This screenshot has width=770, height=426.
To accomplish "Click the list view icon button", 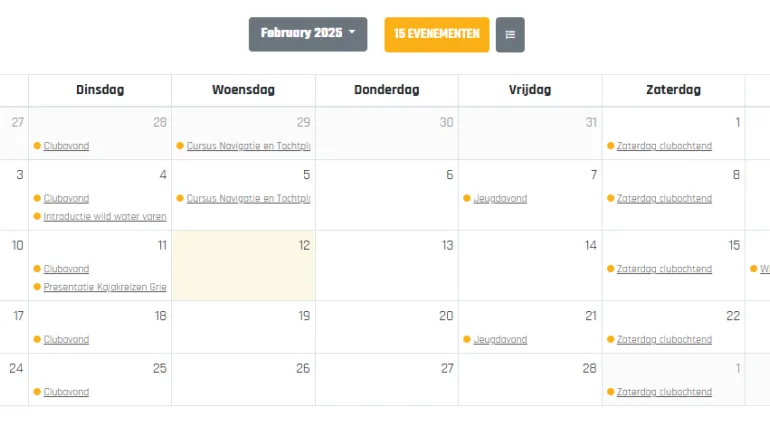I will coord(510,34).
